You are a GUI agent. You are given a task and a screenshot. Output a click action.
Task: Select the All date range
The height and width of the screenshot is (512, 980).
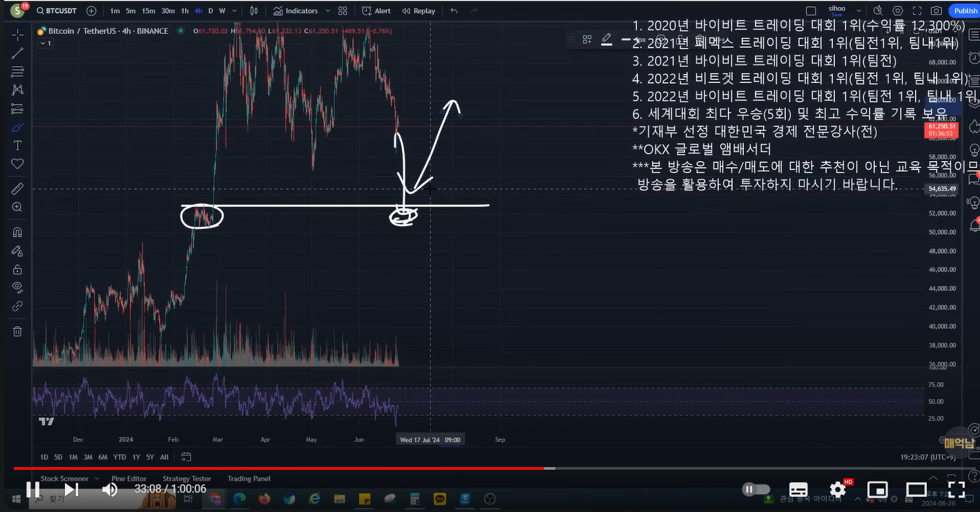164,457
